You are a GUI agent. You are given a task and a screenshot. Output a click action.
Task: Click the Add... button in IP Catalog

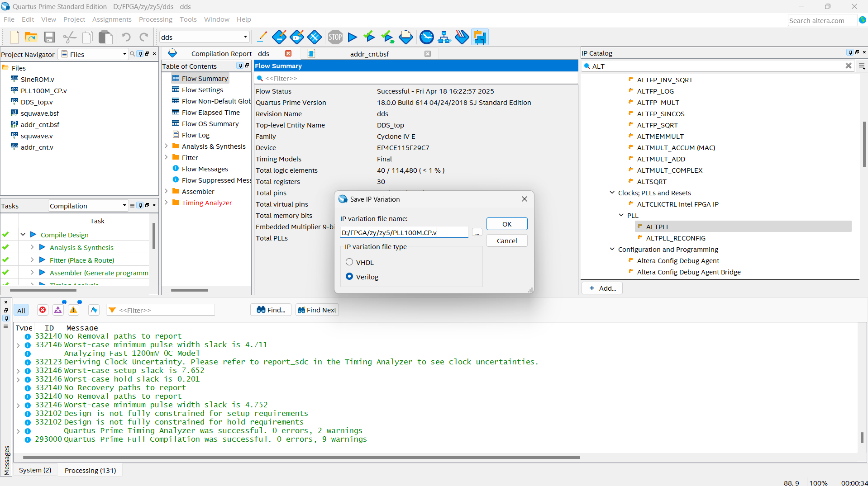coord(602,288)
